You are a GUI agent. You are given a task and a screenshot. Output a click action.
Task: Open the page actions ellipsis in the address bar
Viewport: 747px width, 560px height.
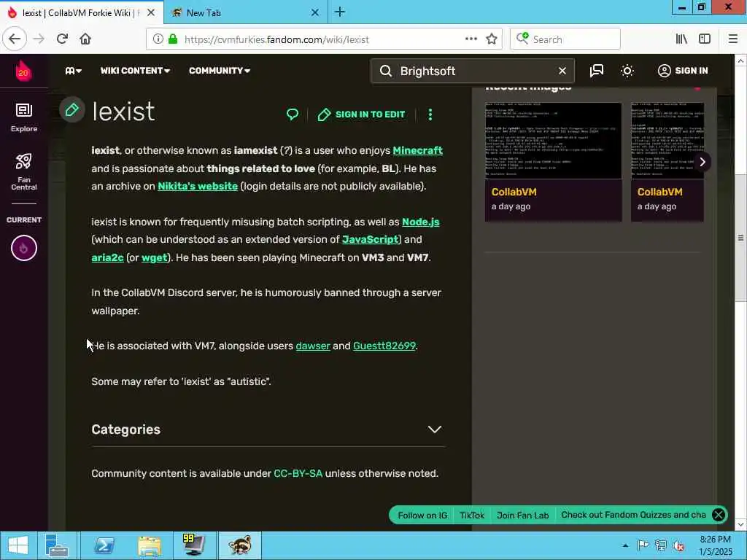[471, 39]
